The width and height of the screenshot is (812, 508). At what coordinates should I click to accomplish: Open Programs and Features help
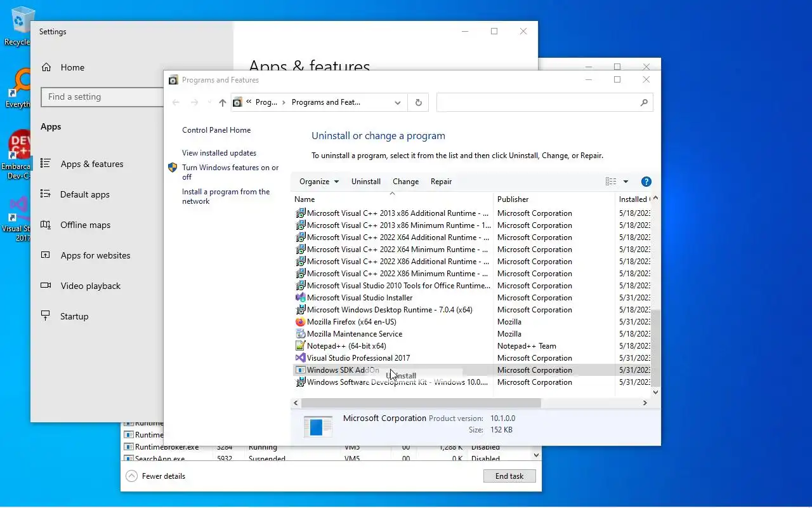646,182
